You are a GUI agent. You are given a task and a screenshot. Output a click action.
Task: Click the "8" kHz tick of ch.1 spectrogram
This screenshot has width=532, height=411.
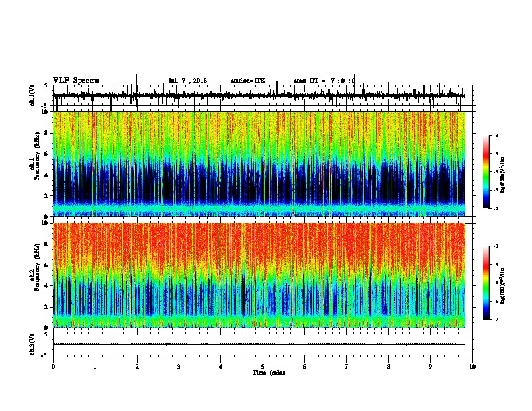point(46,133)
